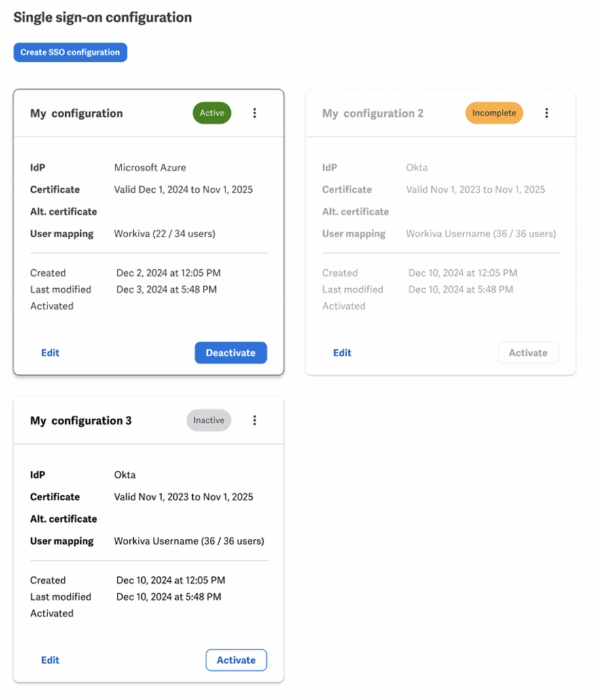
Task: Deactivate the Microsoft Azure configuration
Action: coord(231,353)
